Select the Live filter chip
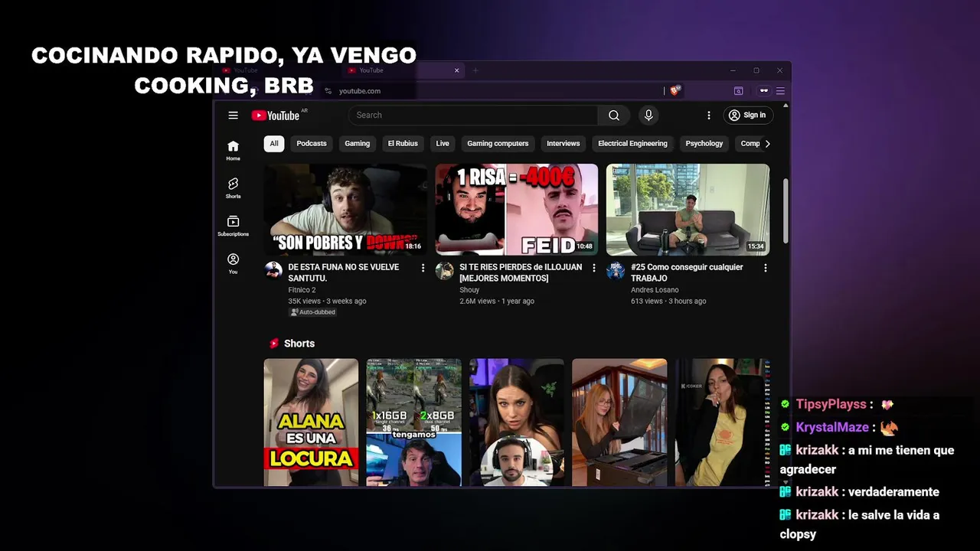 [443, 144]
